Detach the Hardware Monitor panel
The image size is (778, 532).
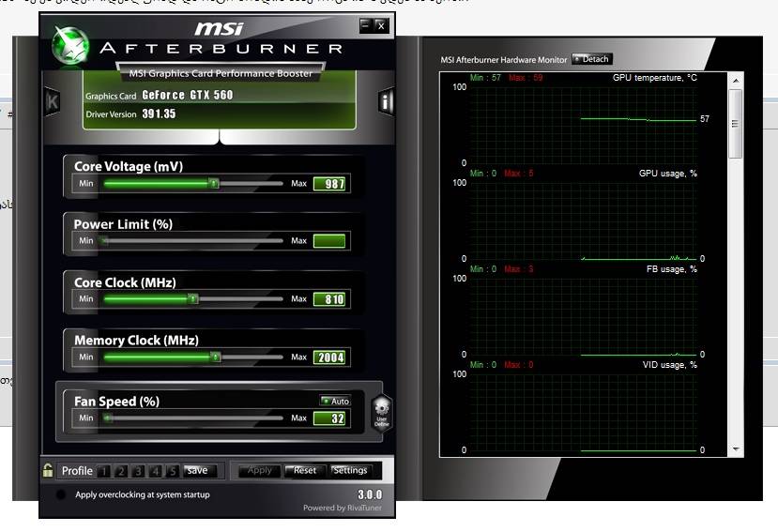[x=592, y=59]
